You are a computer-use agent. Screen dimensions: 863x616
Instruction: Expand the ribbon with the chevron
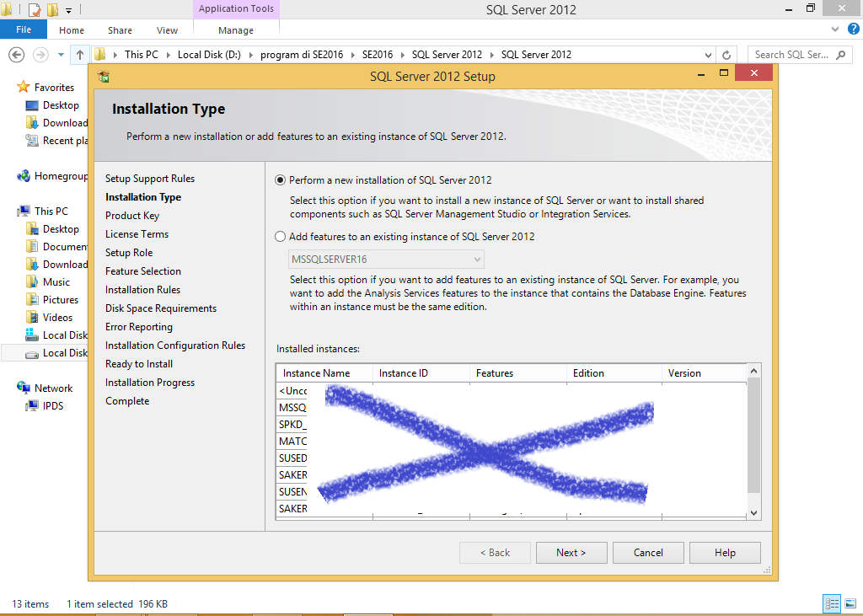coord(835,29)
